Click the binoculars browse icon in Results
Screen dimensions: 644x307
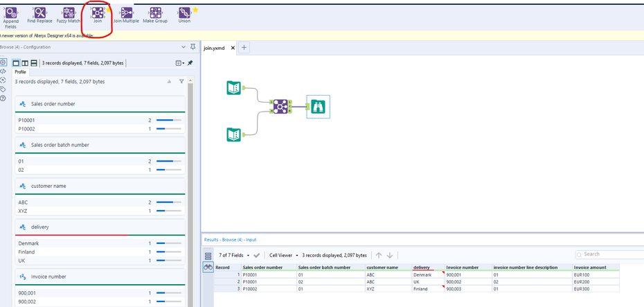click(x=208, y=267)
